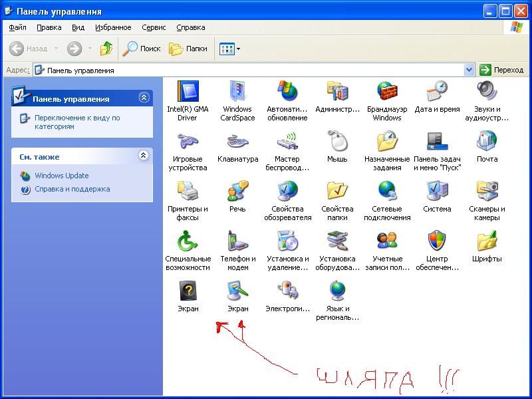Open the Назад history dropdown arrow
This screenshot has width=532, height=399.
coord(56,49)
